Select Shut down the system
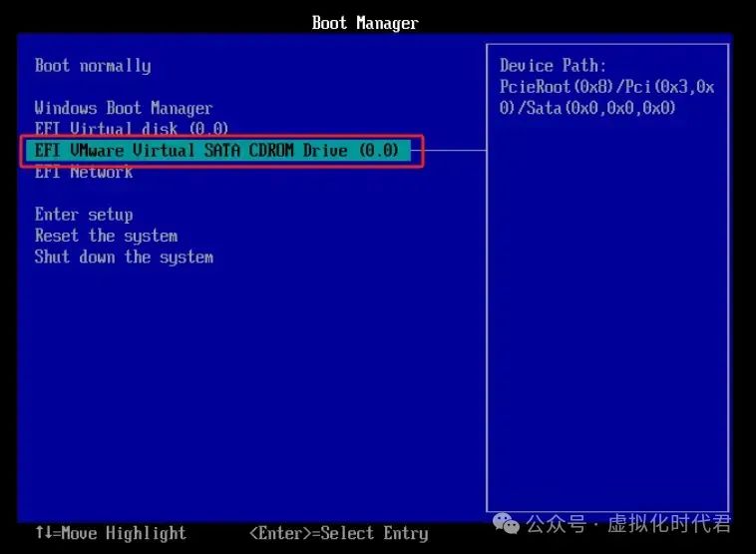This screenshot has width=756, height=554. click(124, 257)
